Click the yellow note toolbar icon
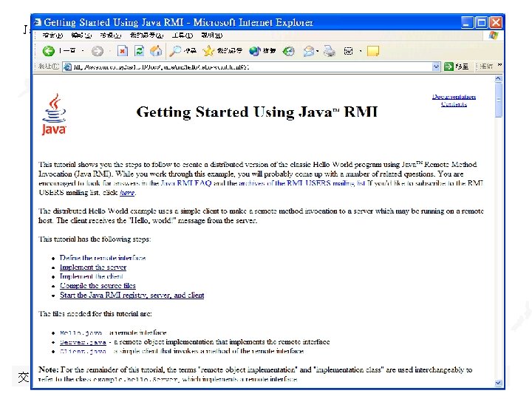 click(373, 51)
